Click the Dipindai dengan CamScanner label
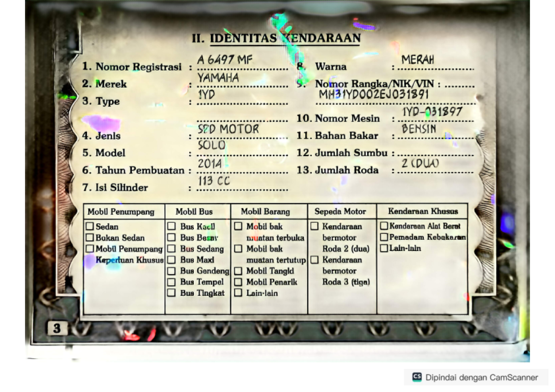This screenshot has height=392, width=555. pos(481,377)
